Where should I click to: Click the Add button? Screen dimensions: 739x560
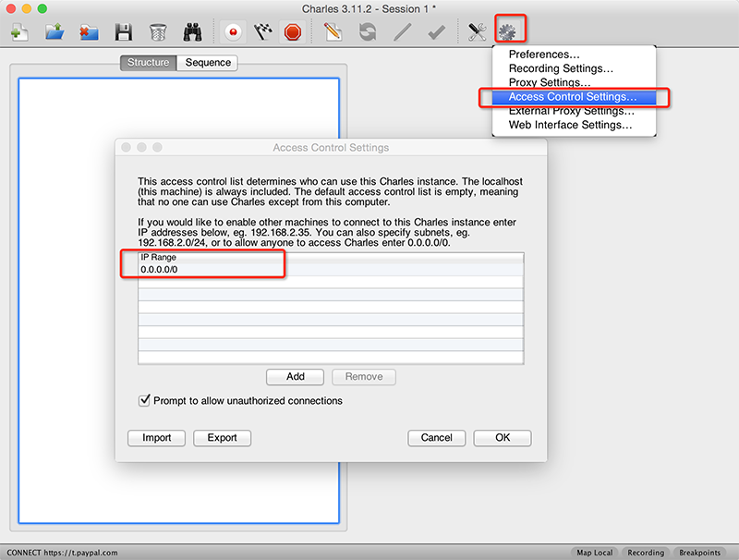pos(295,377)
